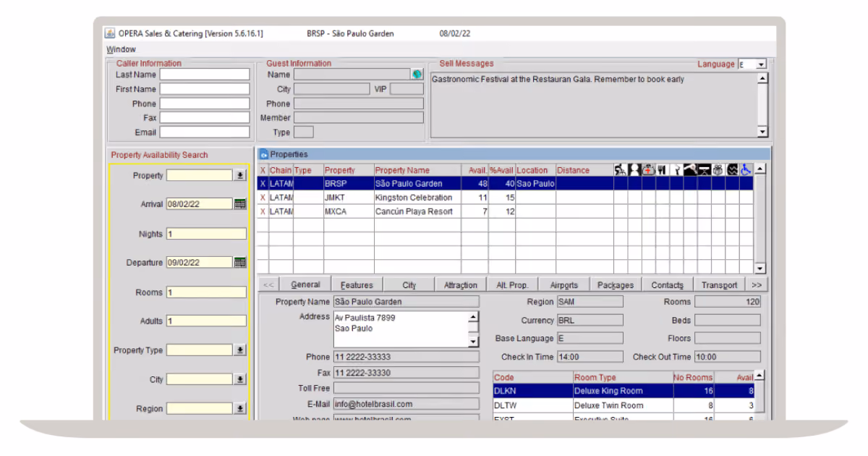Toggle the X mark on BRSP row
This screenshot has height=456, width=868.
[x=263, y=184]
